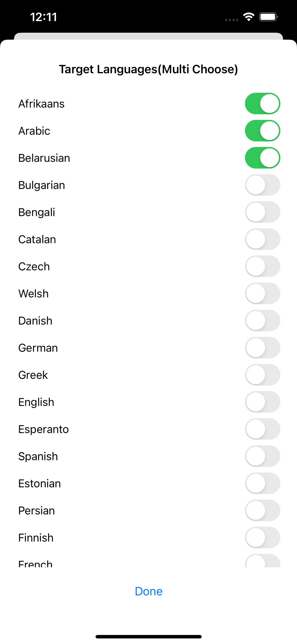Screen dimensions: 297x644
Task: Switch off Belarusian target language
Action: [262, 158]
